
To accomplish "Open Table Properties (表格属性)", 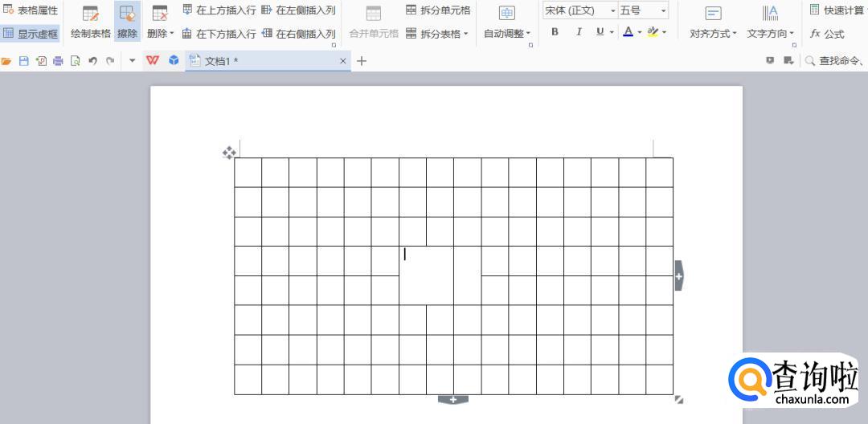I will (x=31, y=10).
